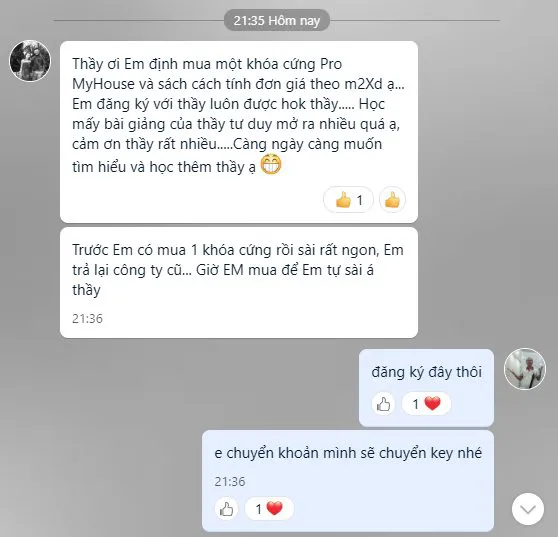Open the teacher's avatar beside 'đăng ký đây thôi'
This screenshot has width=558, height=537.
point(525,369)
